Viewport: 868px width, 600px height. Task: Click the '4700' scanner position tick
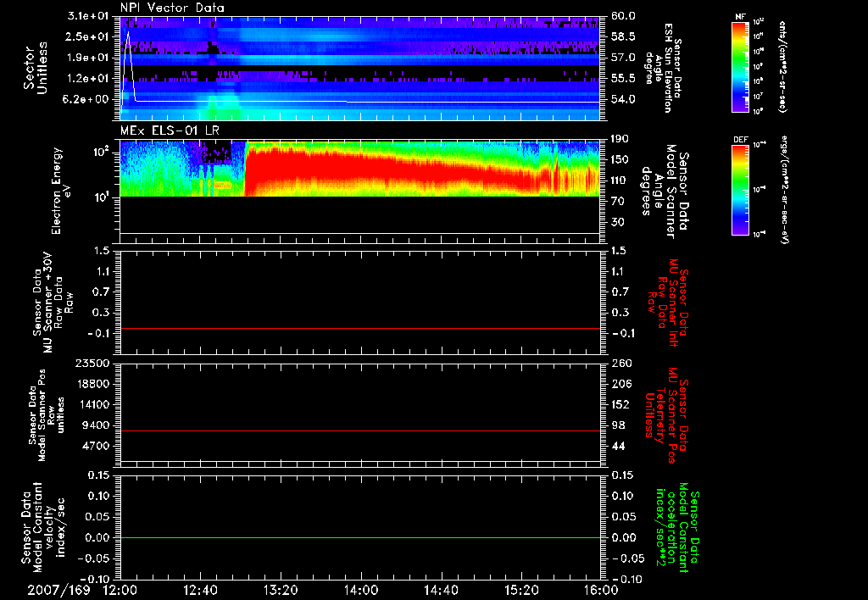click(96, 446)
